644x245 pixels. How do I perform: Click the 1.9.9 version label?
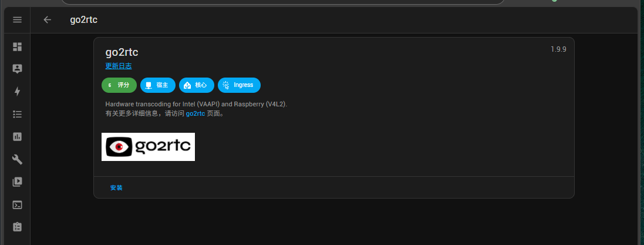click(x=558, y=49)
